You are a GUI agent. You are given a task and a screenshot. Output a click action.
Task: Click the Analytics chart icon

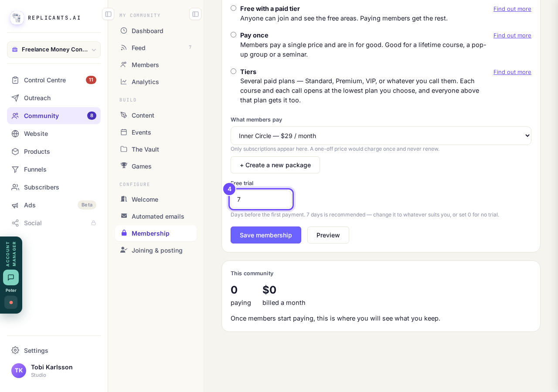124,81
